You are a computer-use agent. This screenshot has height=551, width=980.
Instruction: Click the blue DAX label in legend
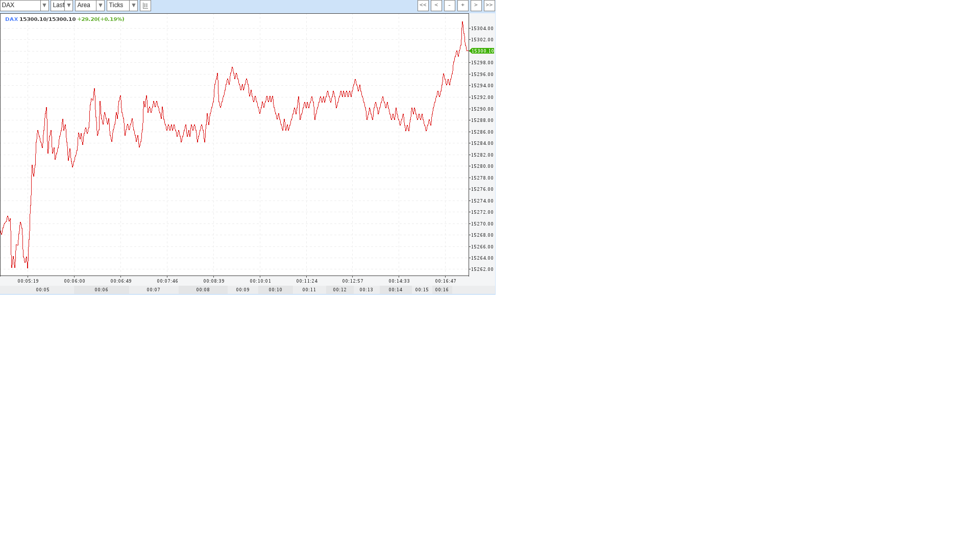[11, 19]
